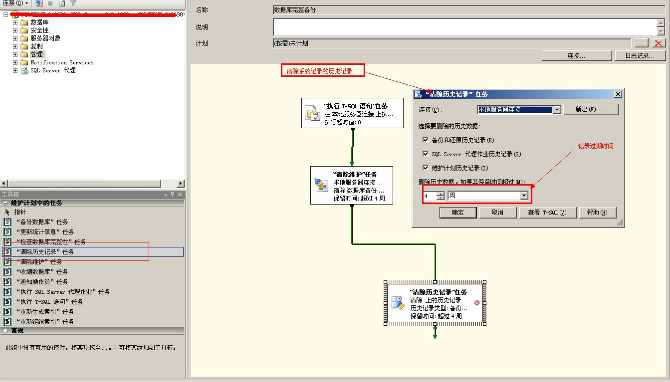
Task: Open the 连接 dropdown in Object Explorer toolbar
Action: click(15, 3)
